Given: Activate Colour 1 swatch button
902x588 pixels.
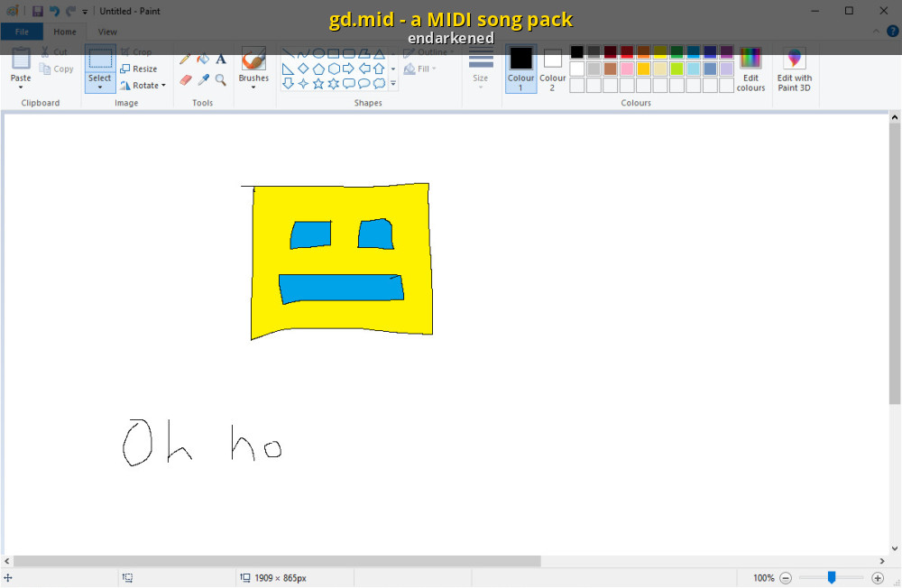Looking at the screenshot, I should tap(520, 69).
